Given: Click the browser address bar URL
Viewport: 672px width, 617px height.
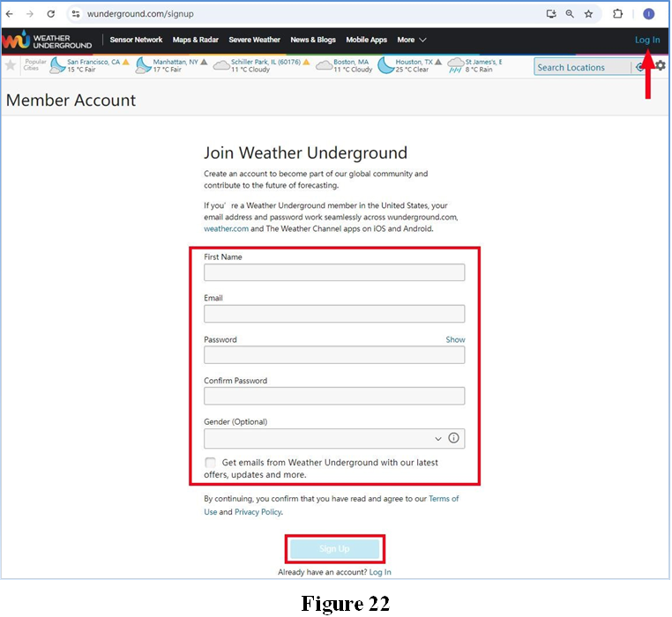Looking at the screenshot, I should [x=140, y=14].
